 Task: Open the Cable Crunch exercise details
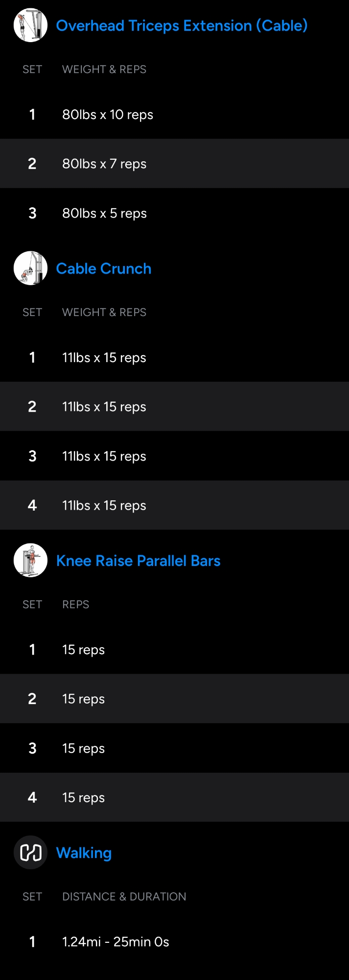(104, 269)
